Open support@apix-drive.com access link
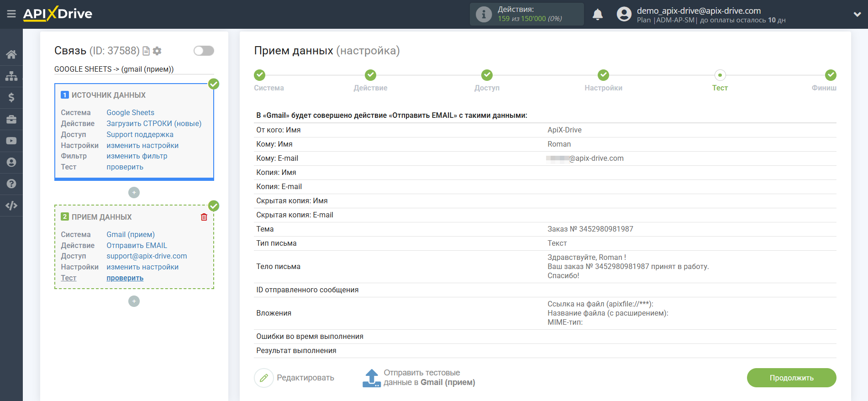The image size is (868, 401). [147, 256]
